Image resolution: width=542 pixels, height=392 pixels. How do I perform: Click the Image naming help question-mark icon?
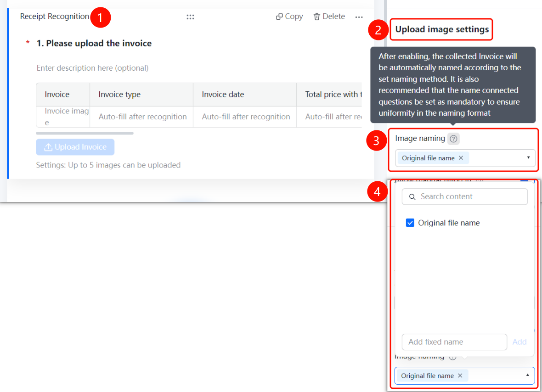453,139
